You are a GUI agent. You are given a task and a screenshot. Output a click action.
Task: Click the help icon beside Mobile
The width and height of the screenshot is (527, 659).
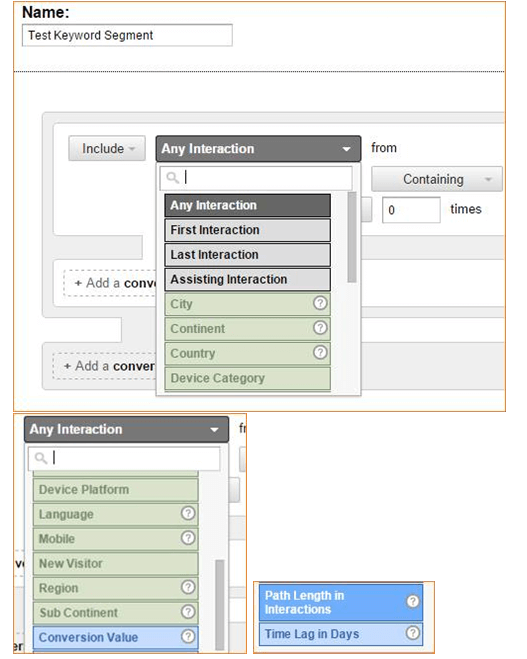point(188,538)
